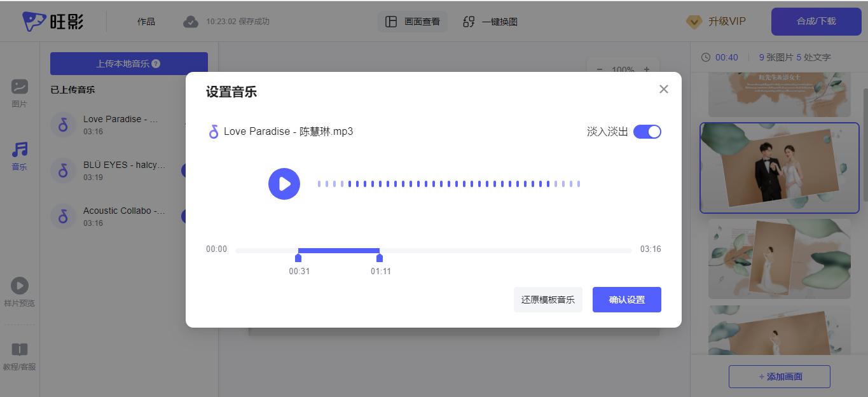868x397 pixels.
Task: Click the 合成/下载 button
Action: click(816, 22)
